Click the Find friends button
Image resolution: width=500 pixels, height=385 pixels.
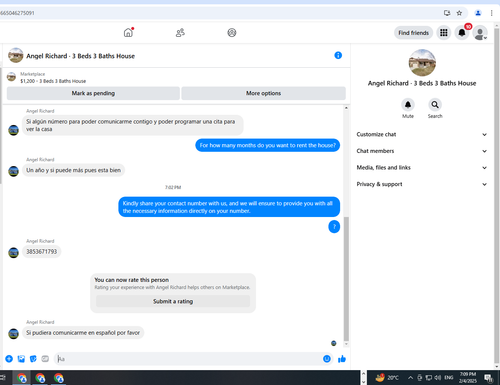coord(413,33)
